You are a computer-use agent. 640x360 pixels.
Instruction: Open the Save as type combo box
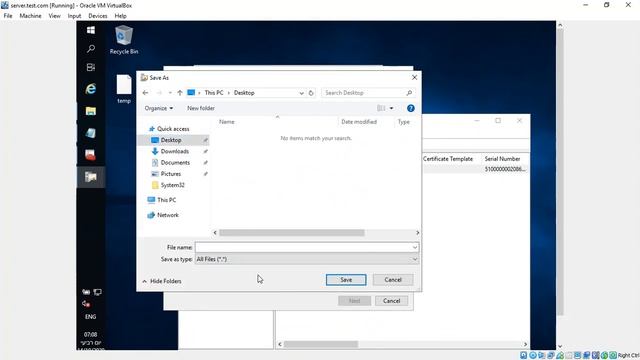pyautogui.click(x=307, y=259)
